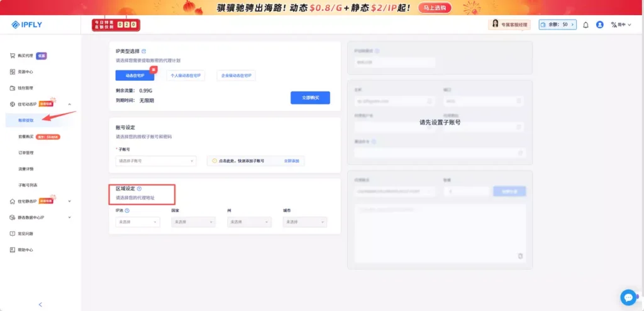The image size is (644, 311).
Task: Open 资源中心 in the sidebar
Action: pos(25,72)
